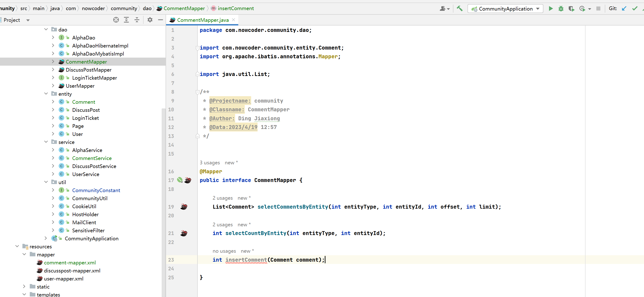Click the Coverage run icon
Image resolution: width=644 pixels, height=297 pixels.
(x=571, y=9)
